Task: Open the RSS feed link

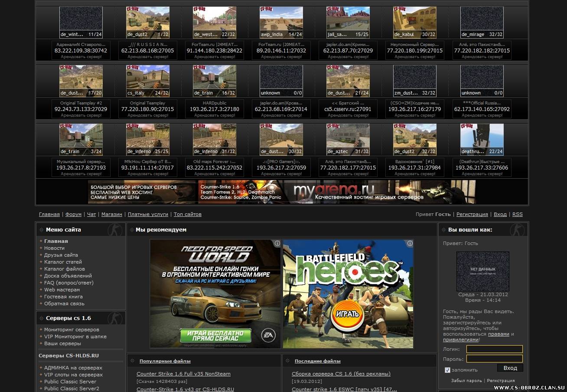Action: pyautogui.click(x=517, y=214)
